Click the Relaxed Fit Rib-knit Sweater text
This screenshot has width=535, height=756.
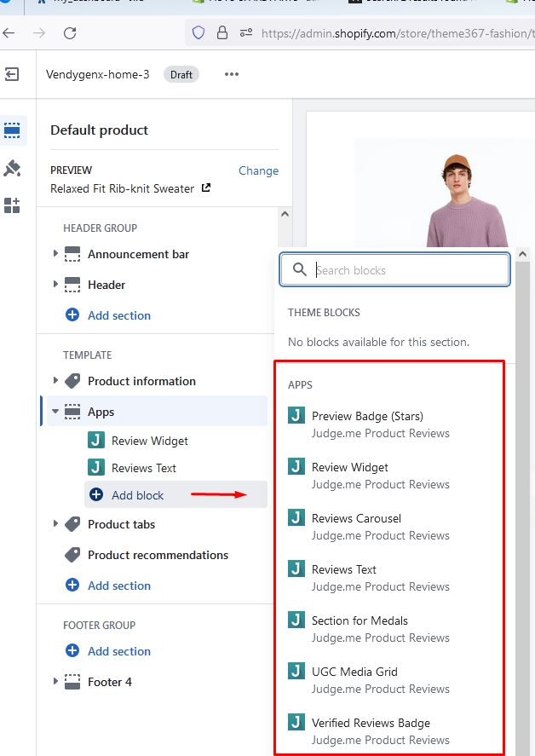pyautogui.click(x=123, y=188)
